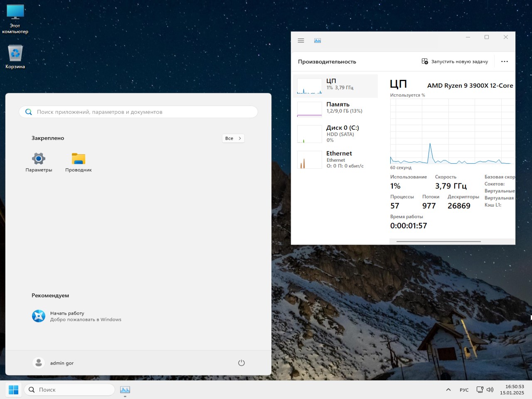Click the network icon in system tray
Screen dimensions: 532x399
(x=480, y=390)
